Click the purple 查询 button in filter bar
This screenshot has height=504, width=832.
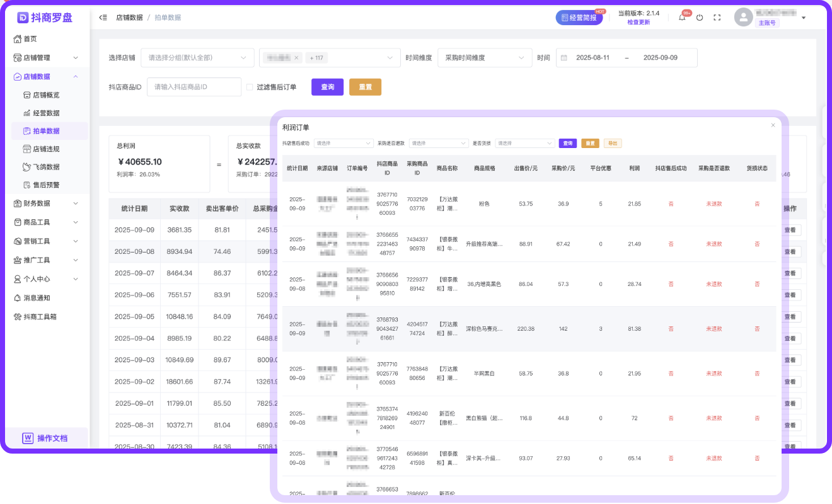pyautogui.click(x=327, y=87)
